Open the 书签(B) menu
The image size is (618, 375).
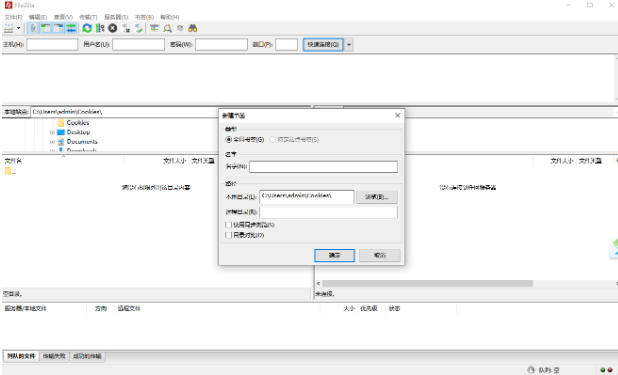pos(144,17)
